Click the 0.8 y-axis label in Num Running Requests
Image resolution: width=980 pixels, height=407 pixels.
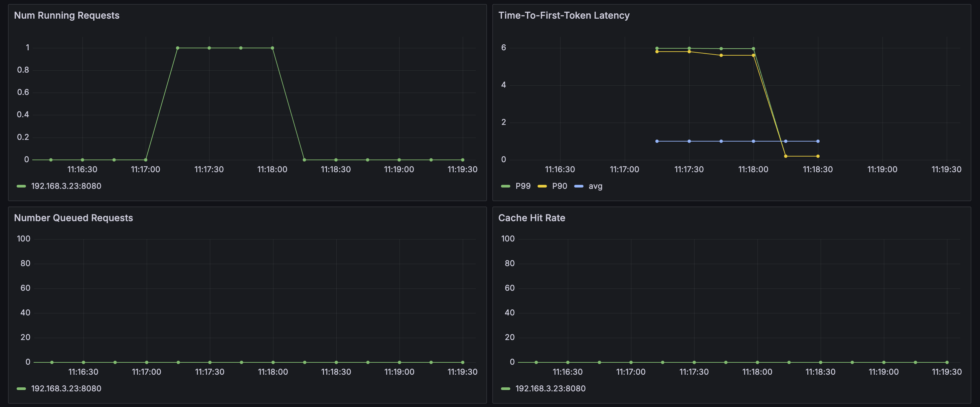tap(23, 70)
